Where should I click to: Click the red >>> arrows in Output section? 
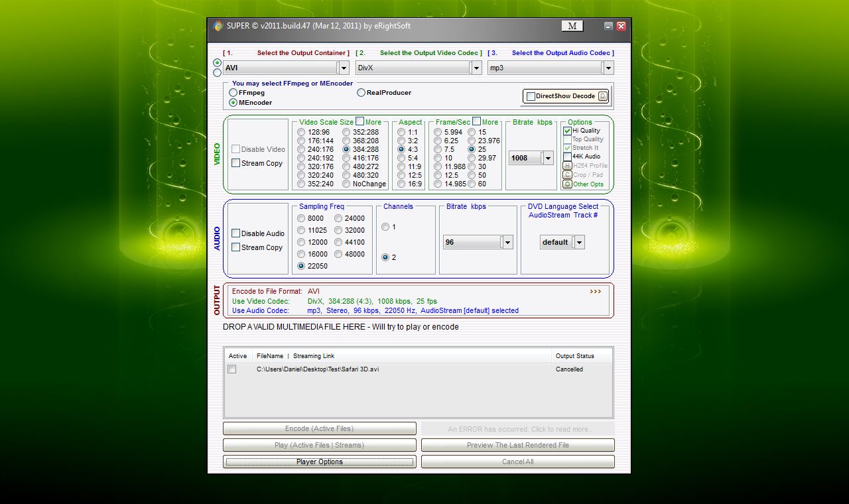[595, 290]
